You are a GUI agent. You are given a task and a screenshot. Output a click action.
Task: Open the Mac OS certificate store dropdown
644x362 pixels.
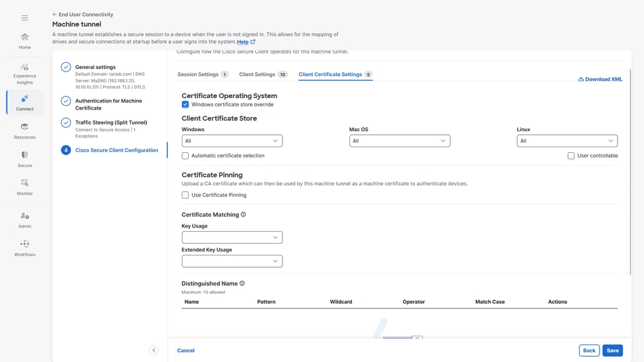coord(400,141)
